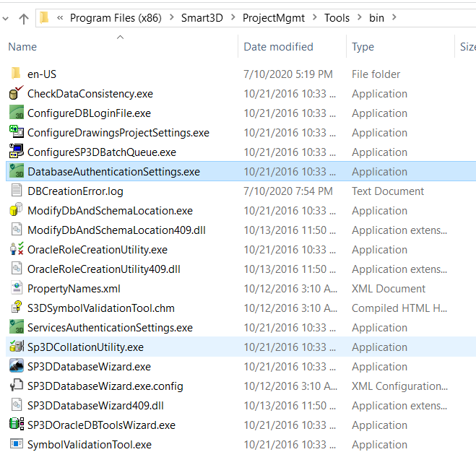Viewport: 476px width, 465px height.
Task: Open the recent locations dropdown arrow
Action: click(x=6, y=19)
